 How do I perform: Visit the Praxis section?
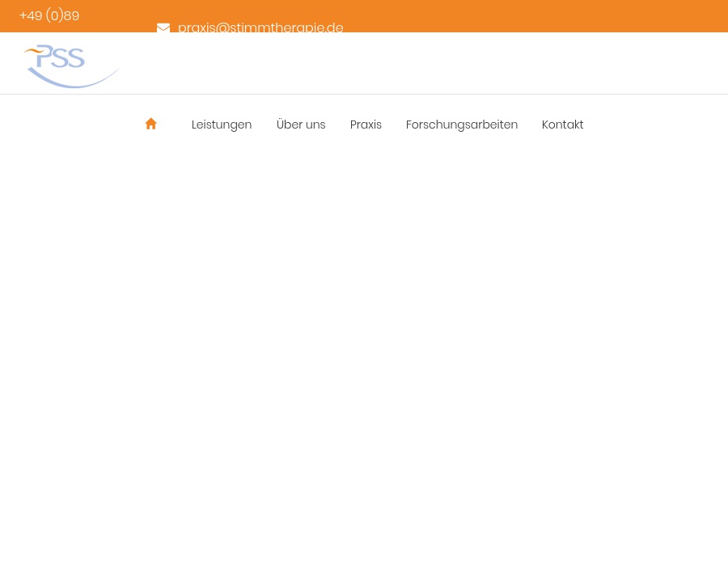pos(366,125)
